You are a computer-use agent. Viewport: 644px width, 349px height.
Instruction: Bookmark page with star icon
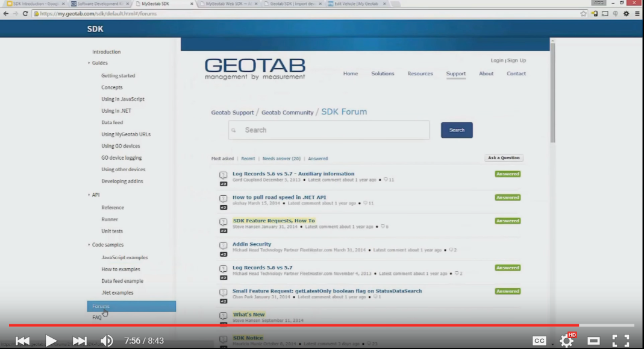[583, 13]
